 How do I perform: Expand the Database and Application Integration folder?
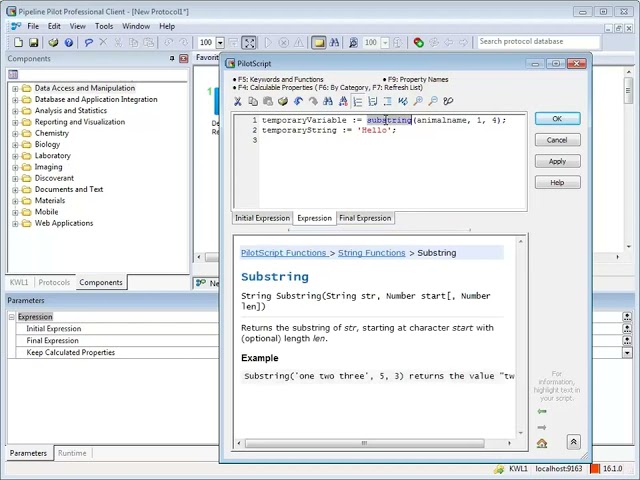coord(15,100)
